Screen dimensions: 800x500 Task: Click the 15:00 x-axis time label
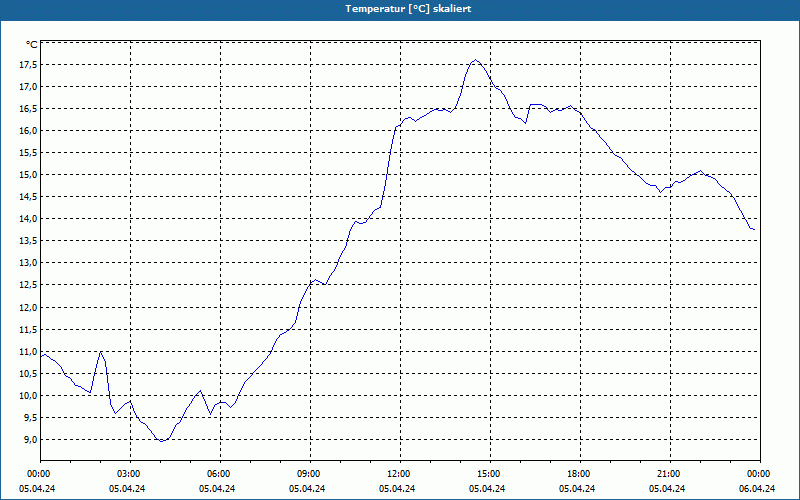(487, 473)
